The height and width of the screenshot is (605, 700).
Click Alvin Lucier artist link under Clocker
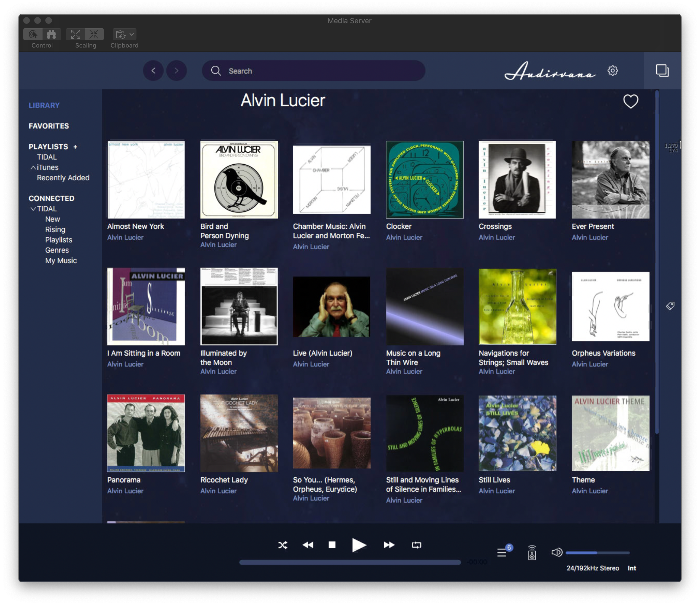point(404,237)
